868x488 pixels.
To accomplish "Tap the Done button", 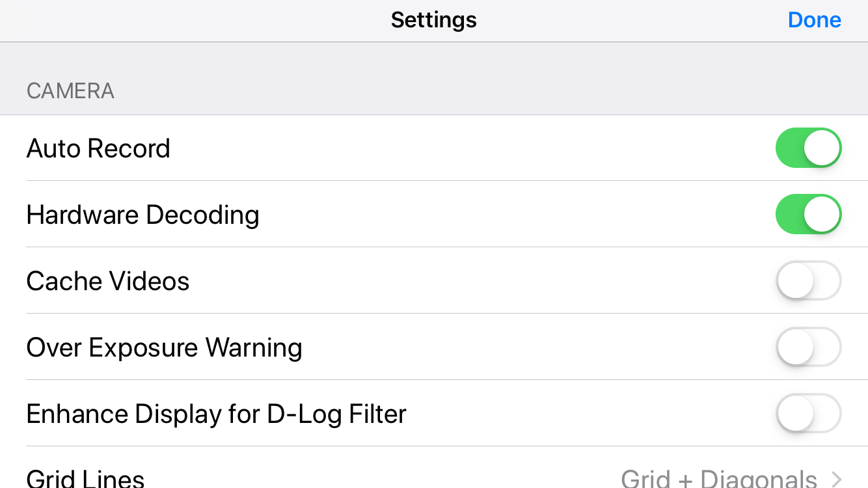I will (814, 20).
